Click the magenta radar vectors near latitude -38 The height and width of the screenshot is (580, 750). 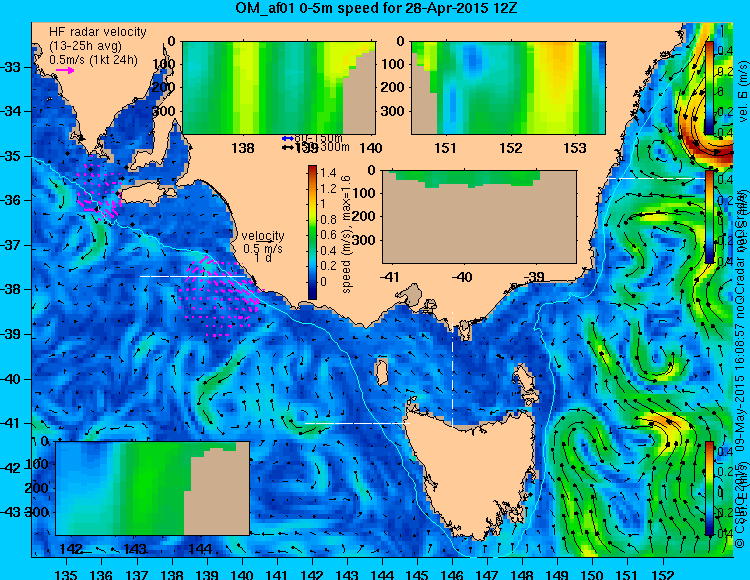(220, 296)
